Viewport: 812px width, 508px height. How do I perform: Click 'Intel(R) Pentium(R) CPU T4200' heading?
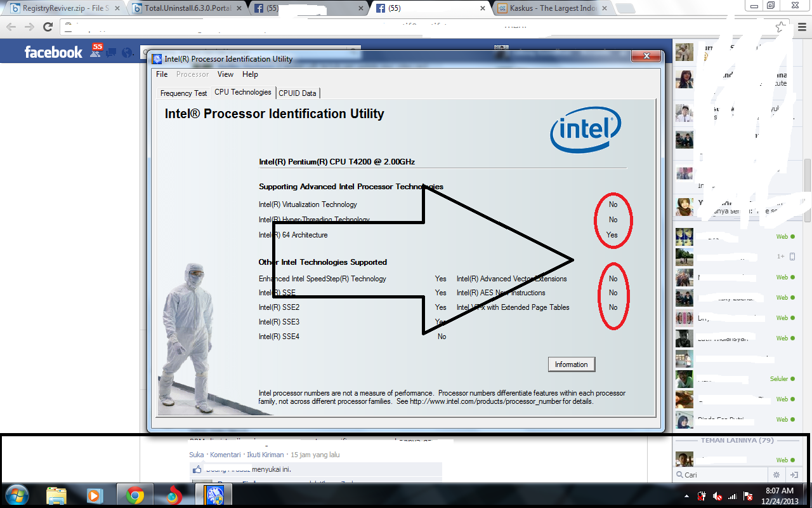tap(337, 162)
